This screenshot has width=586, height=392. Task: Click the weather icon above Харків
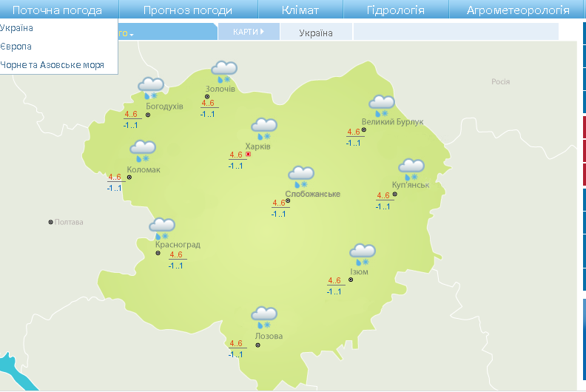[264, 129]
